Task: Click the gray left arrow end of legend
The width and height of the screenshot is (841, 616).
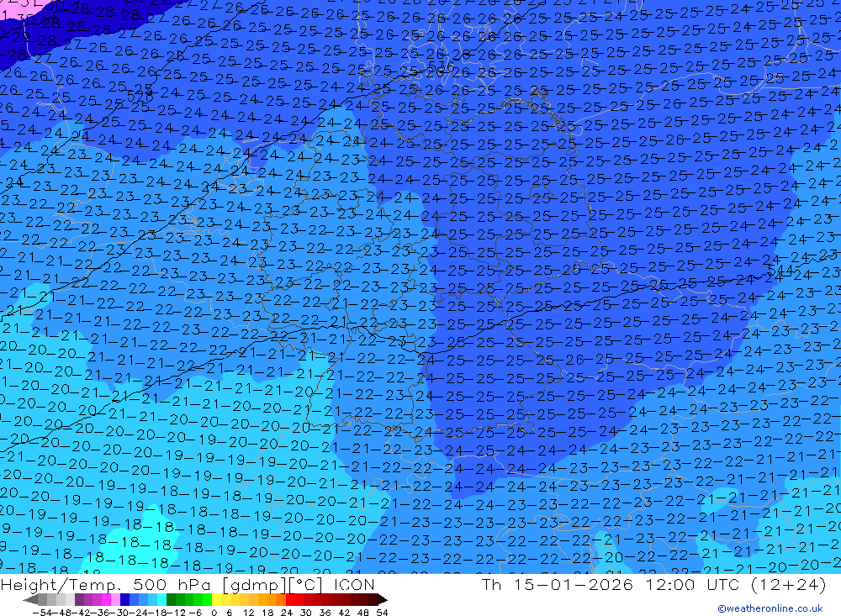Action: [x=30, y=600]
